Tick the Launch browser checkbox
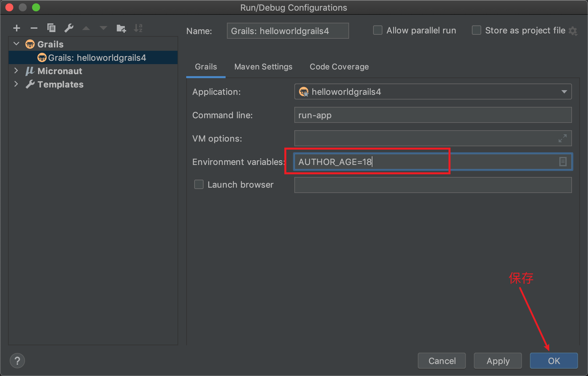 [199, 184]
